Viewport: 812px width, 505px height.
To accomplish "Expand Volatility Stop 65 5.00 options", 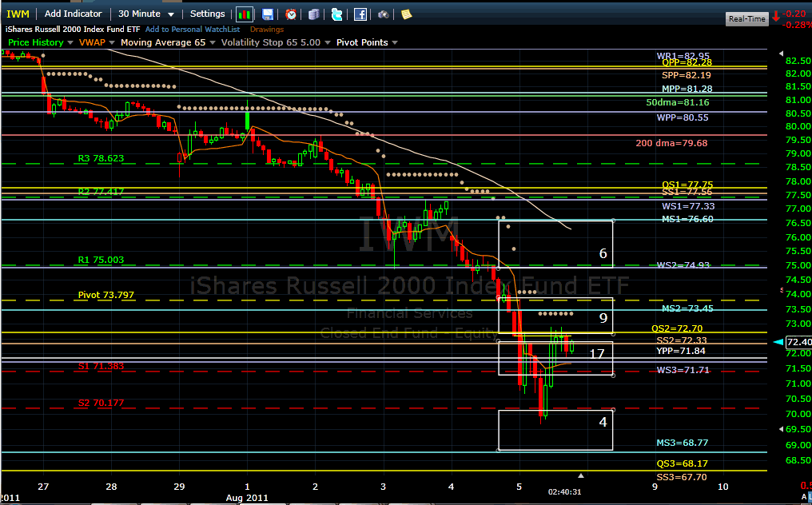I will click(328, 42).
